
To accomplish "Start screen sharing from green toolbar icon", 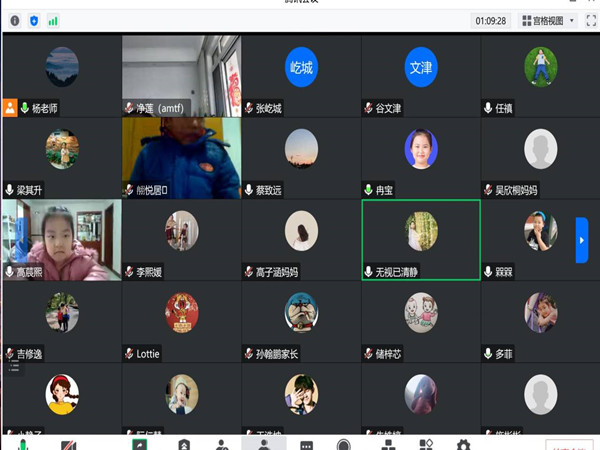I will click(x=139, y=445).
